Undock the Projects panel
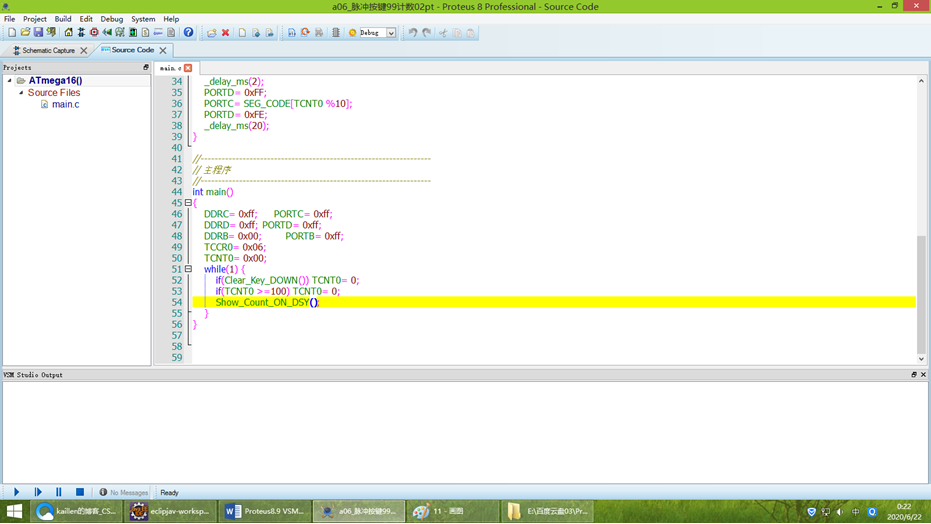Image resolution: width=931 pixels, height=524 pixels. [x=145, y=68]
